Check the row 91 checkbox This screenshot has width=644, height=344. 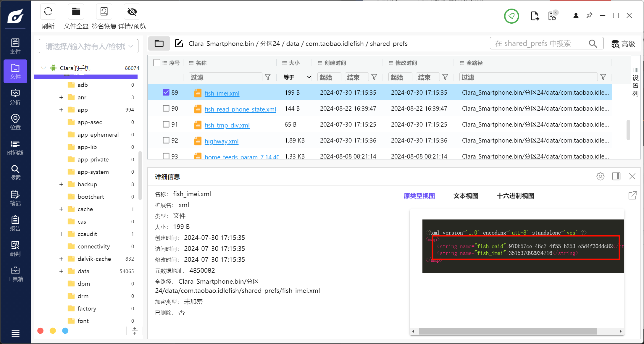(x=166, y=124)
